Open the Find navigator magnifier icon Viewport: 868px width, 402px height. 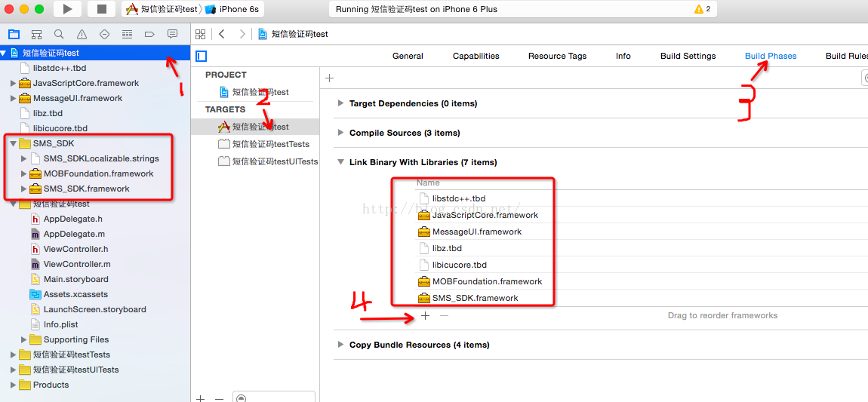coord(59,34)
